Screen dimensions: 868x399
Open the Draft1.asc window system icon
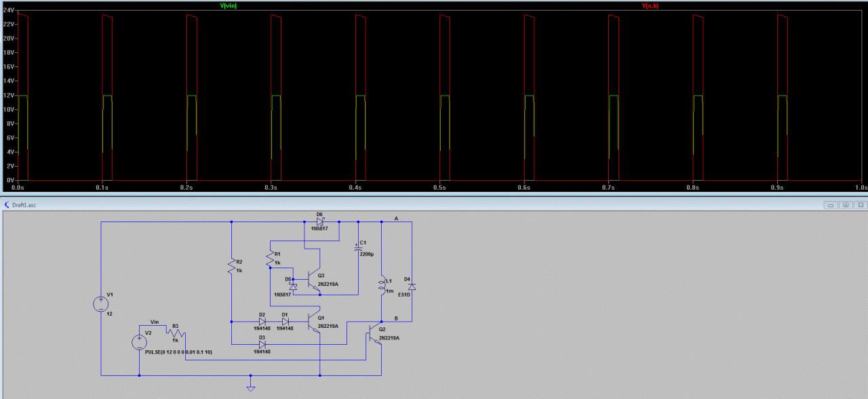pyautogui.click(x=7, y=204)
